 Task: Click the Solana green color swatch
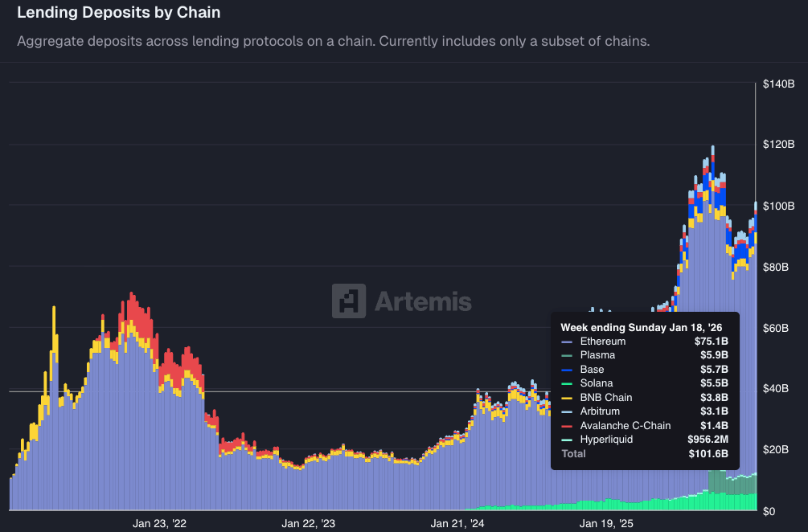[x=566, y=384]
